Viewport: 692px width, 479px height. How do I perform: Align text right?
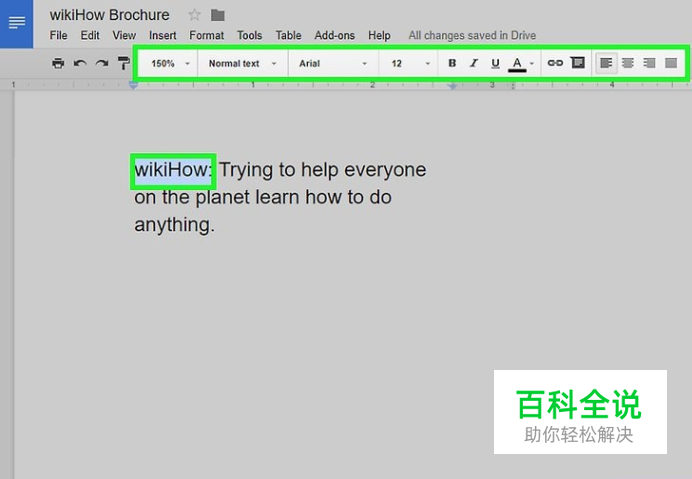(x=649, y=63)
